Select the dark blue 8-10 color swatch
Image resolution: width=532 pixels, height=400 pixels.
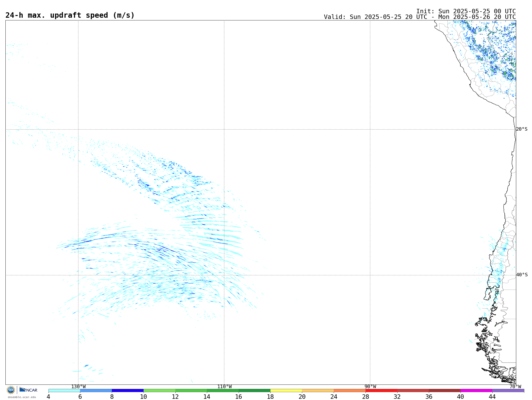pos(128,391)
